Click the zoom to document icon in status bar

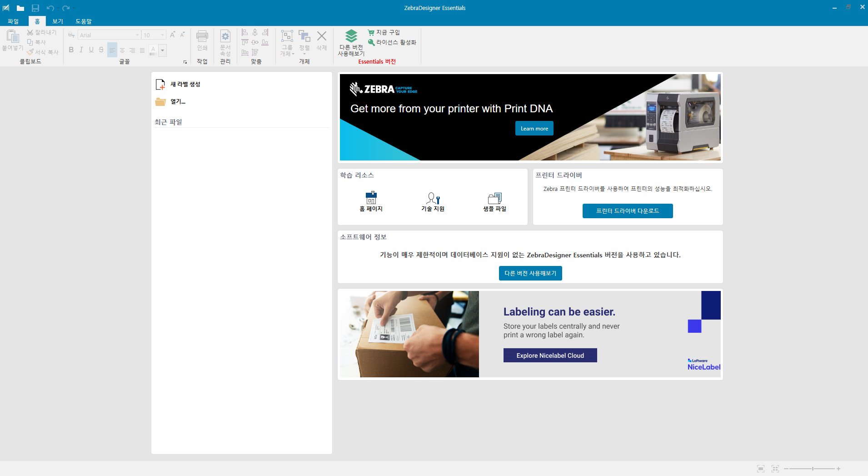coord(761,468)
